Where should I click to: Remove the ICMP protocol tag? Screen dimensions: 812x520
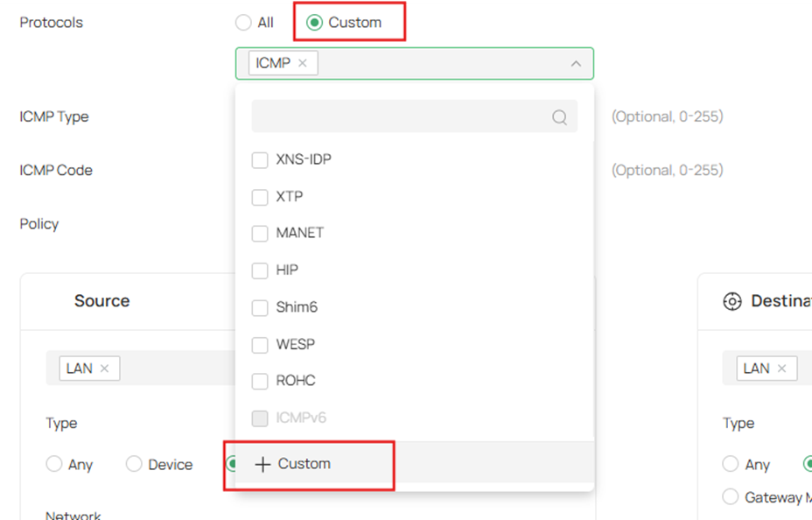303,63
